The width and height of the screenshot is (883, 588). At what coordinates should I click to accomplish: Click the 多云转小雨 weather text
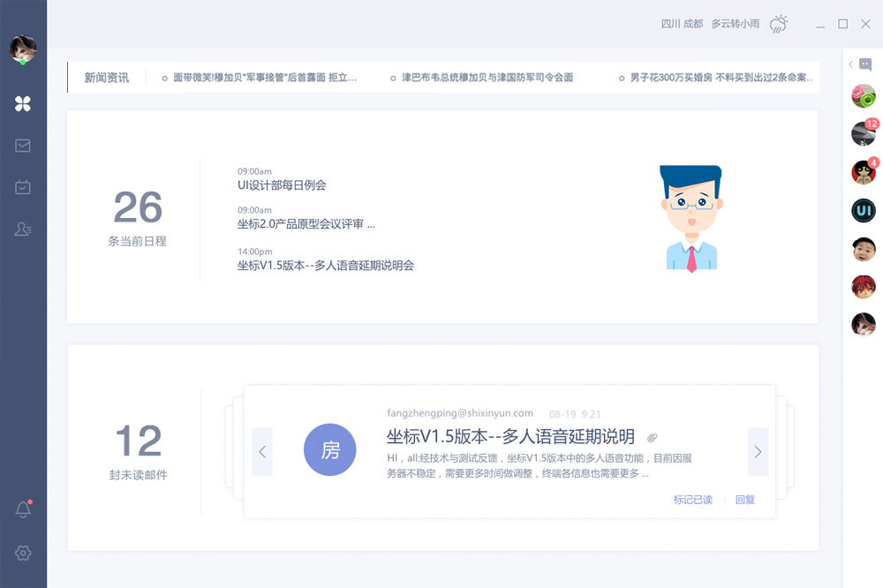click(735, 24)
